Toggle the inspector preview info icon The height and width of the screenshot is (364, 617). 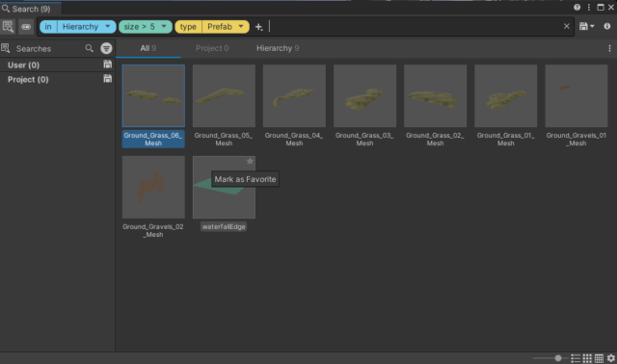[606, 26]
